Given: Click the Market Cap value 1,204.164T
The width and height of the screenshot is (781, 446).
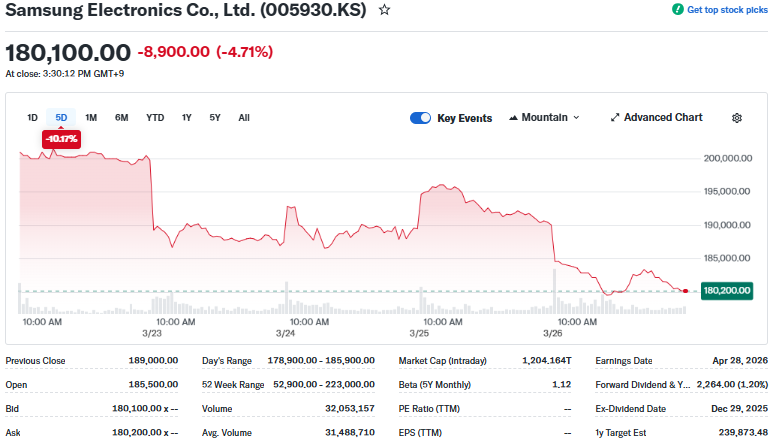Looking at the screenshot, I should click(x=546, y=360).
